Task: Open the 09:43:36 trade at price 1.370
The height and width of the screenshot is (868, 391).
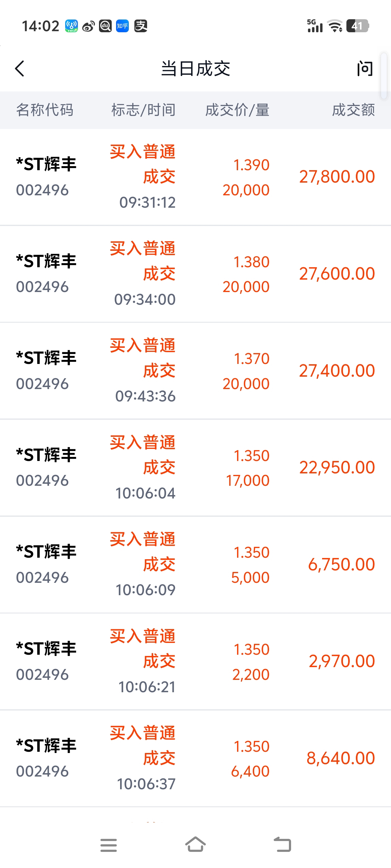Action: pyautogui.click(x=195, y=371)
